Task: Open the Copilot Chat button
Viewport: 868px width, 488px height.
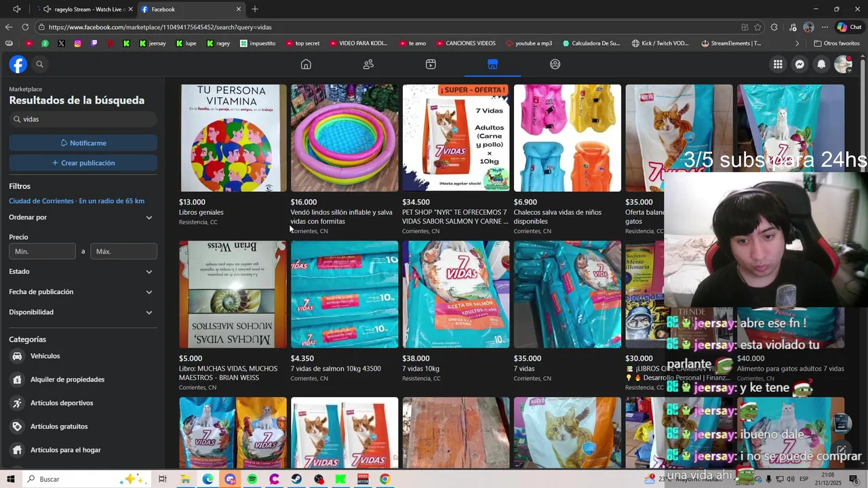Action: 849,27
